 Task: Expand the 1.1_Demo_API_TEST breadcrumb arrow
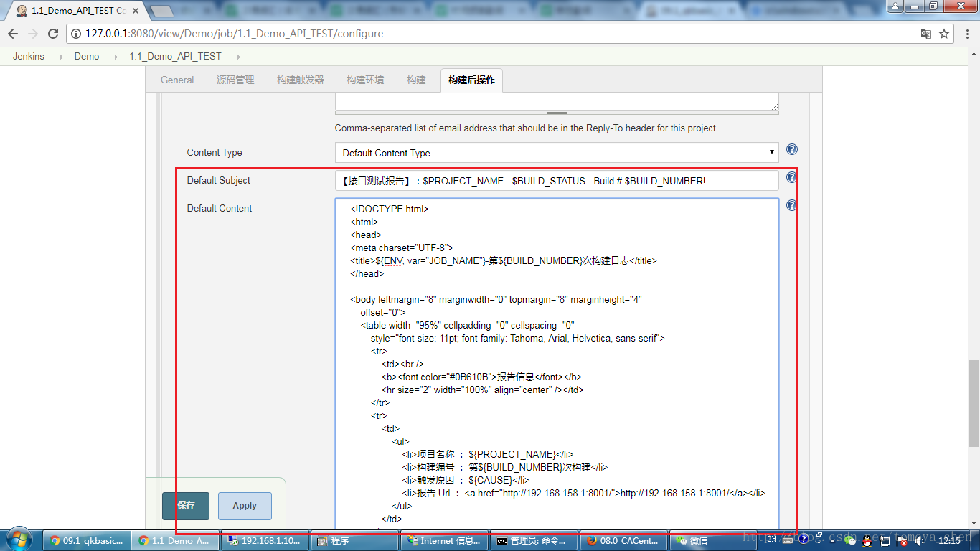tap(238, 56)
